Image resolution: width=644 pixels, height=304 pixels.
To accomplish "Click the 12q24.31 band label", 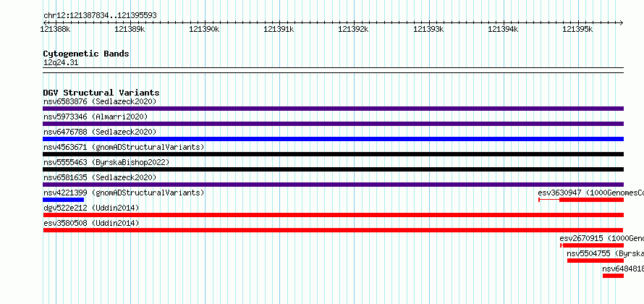I will 61,63.
